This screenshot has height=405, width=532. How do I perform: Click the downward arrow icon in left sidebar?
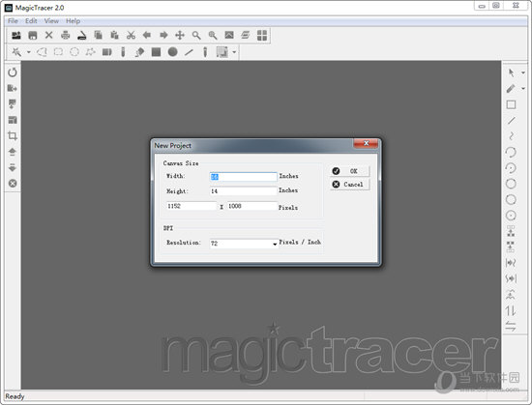point(13,167)
